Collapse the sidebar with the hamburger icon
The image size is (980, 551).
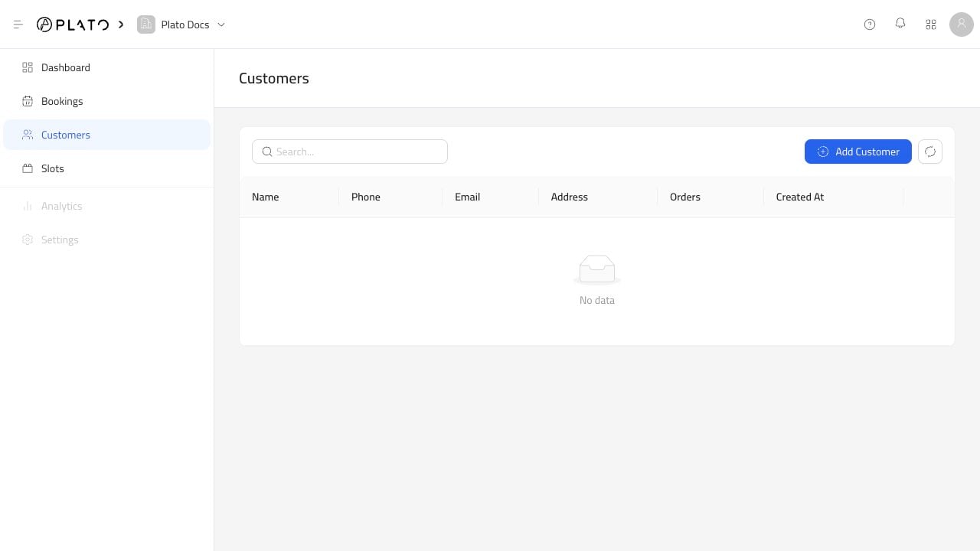click(x=18, y=24)
